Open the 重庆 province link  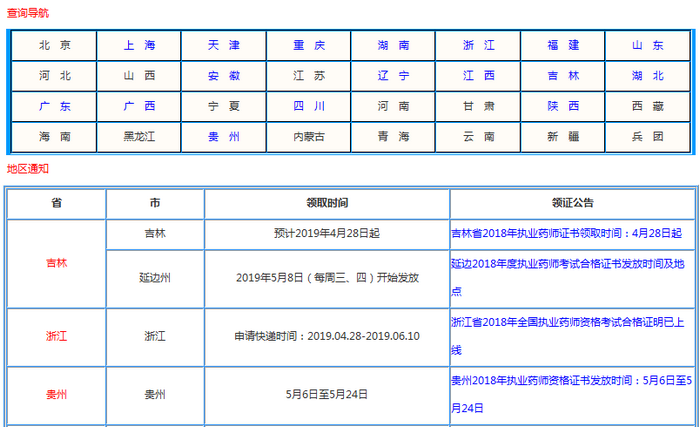pyautogui.click(x=308, y=45)
